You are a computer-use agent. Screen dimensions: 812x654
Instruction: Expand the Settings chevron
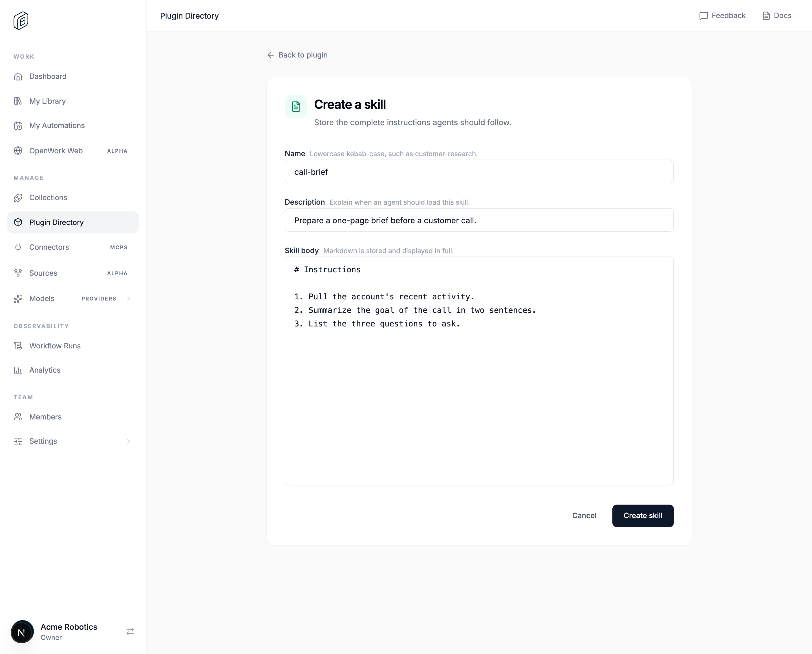click(x=129, y=441)
